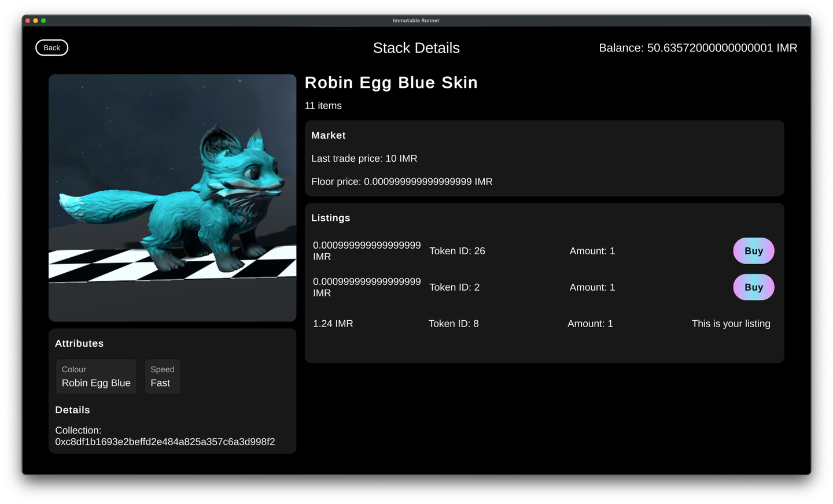Click the last trade price value

(x=364, y=158)
